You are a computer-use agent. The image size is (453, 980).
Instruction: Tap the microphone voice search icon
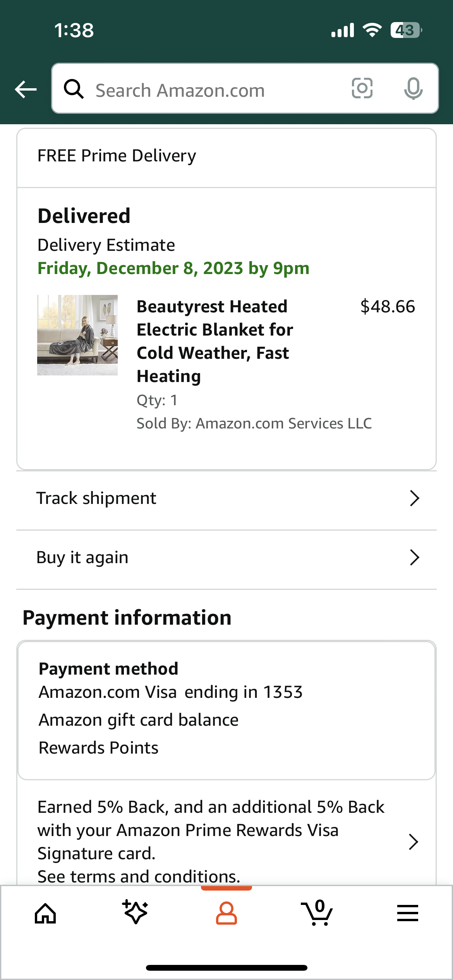413,89
